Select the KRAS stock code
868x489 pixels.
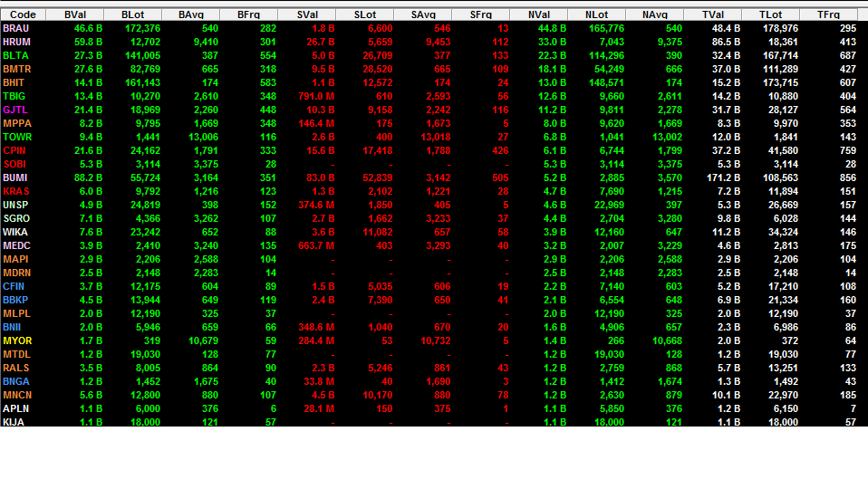(x=16, y=191)
